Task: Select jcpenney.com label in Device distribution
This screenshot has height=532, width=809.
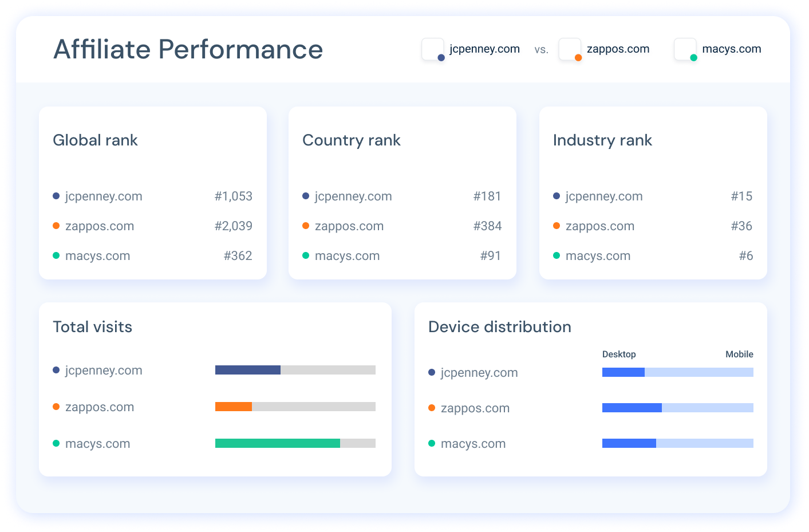Action: pyautogui.click(x=479, y=373)
